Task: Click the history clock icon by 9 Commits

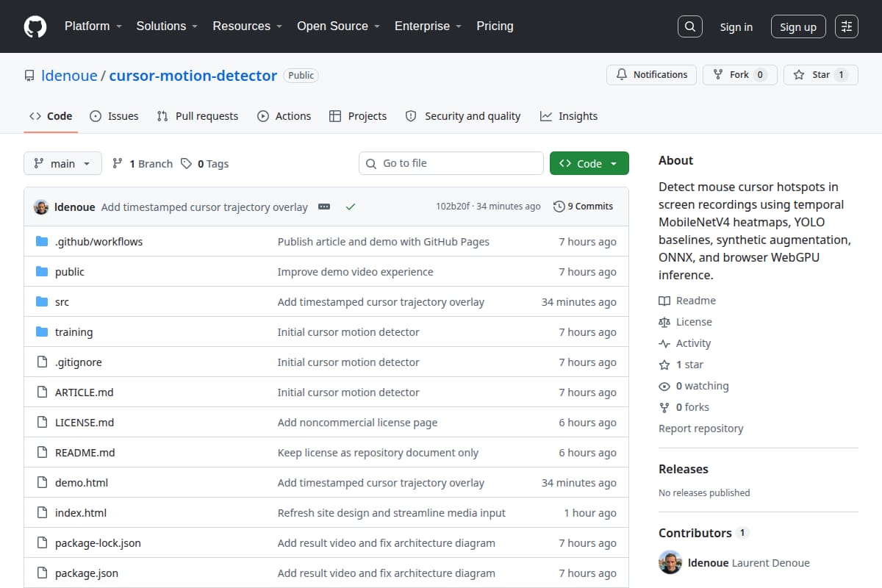Action: tap(559, 207)
